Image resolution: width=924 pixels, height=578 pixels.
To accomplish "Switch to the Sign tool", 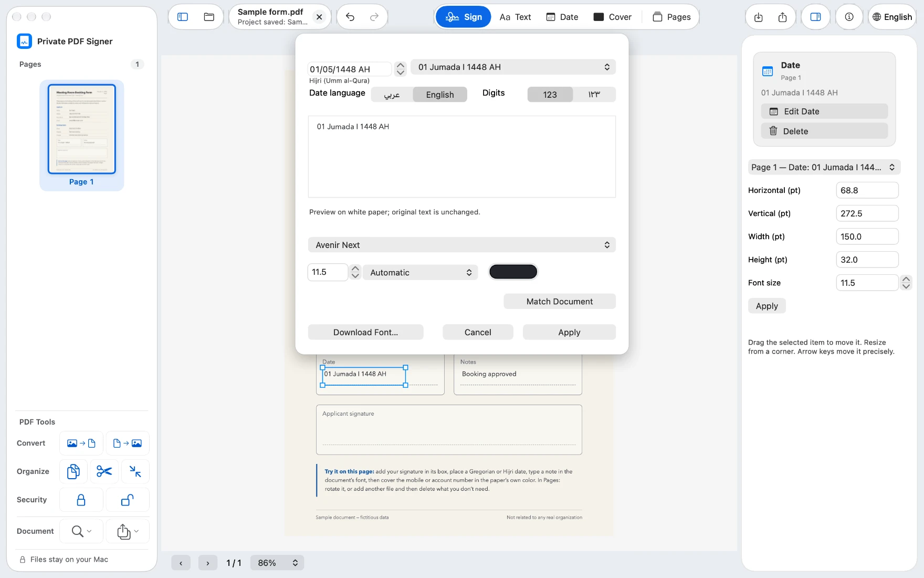I will pyautogui.click(x=464, y=17).
